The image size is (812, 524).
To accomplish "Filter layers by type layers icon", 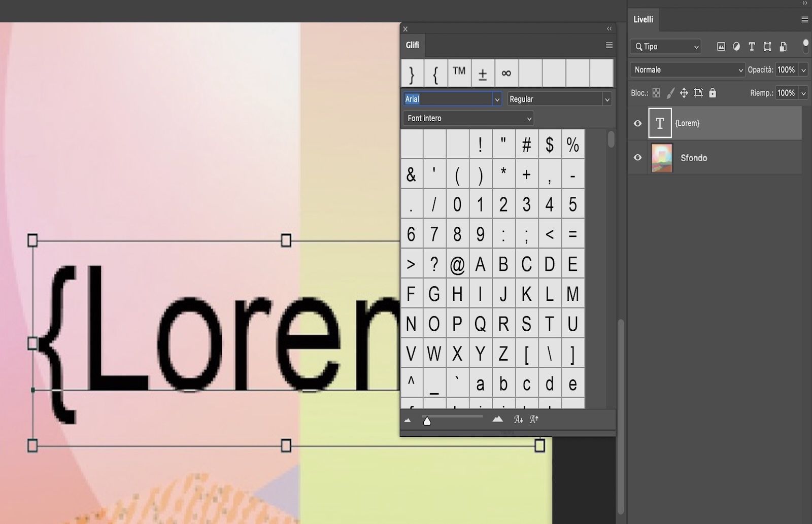I will pyautogui.click(x=752, y=47).
